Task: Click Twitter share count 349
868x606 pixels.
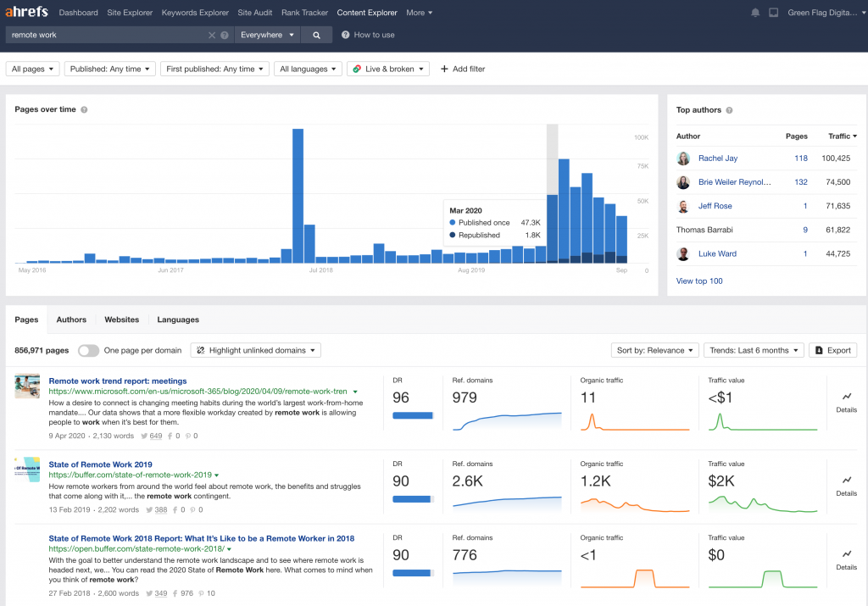Action: click(x=160, y=593)
